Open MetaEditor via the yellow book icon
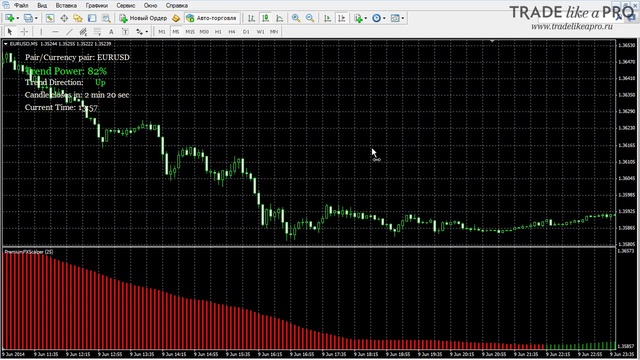The width and height of the screenshot is (640, 360). pyautogui.click(x=176, y=18)
